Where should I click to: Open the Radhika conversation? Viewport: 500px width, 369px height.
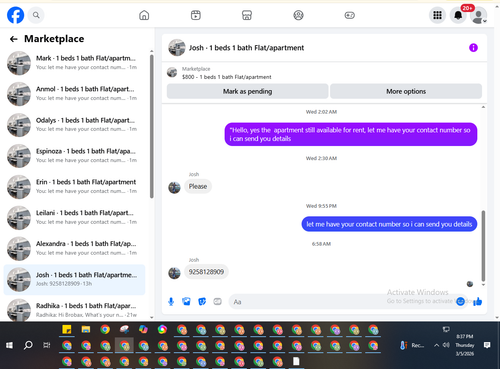(74, 310)
